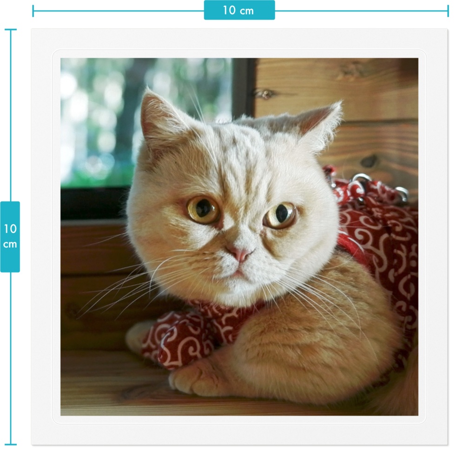Image resolution: width=476 pixels, height=476 pixels.
Task: Click the dark wood knot on wall
Action: coord(369,161)
